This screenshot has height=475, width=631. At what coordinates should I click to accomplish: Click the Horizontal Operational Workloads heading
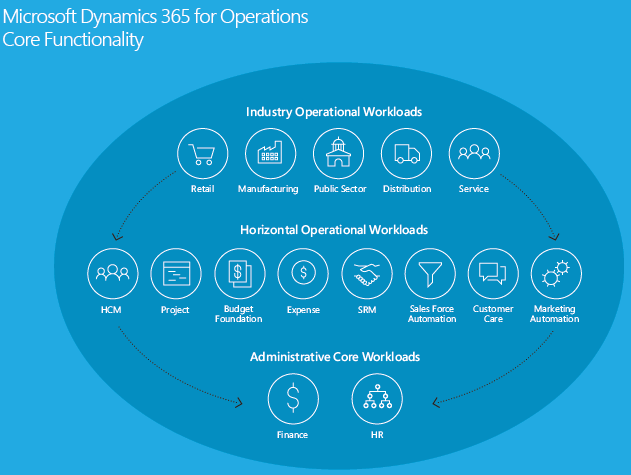(x=334, y=230)
